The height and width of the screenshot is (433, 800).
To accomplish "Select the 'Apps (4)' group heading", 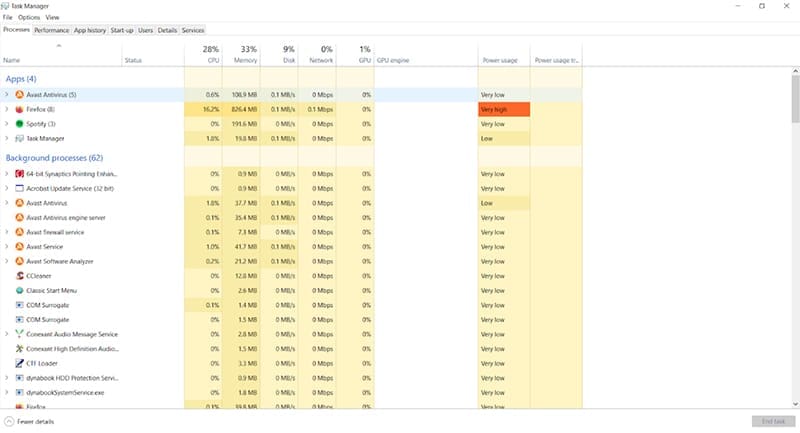I will 21,79.
